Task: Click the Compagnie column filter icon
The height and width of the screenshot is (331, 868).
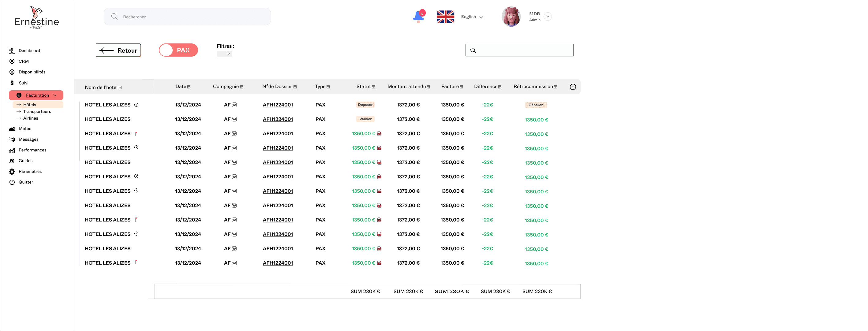Action: click(241, 87)
